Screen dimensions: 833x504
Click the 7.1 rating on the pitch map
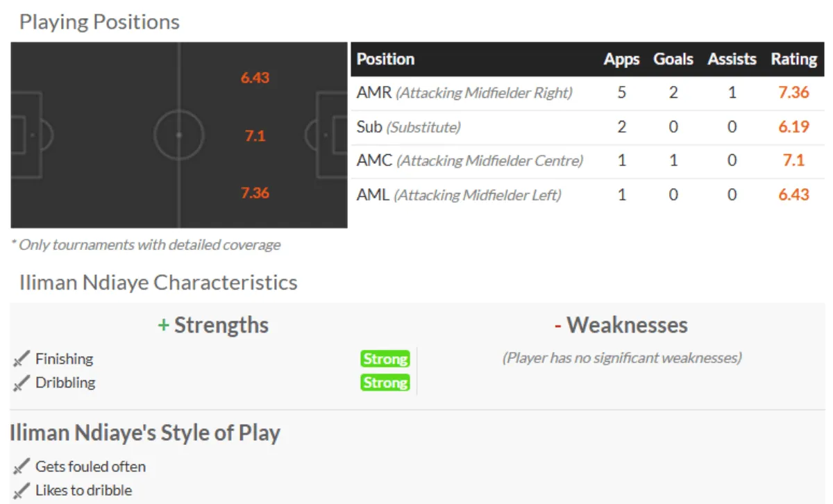coord(255,136)
